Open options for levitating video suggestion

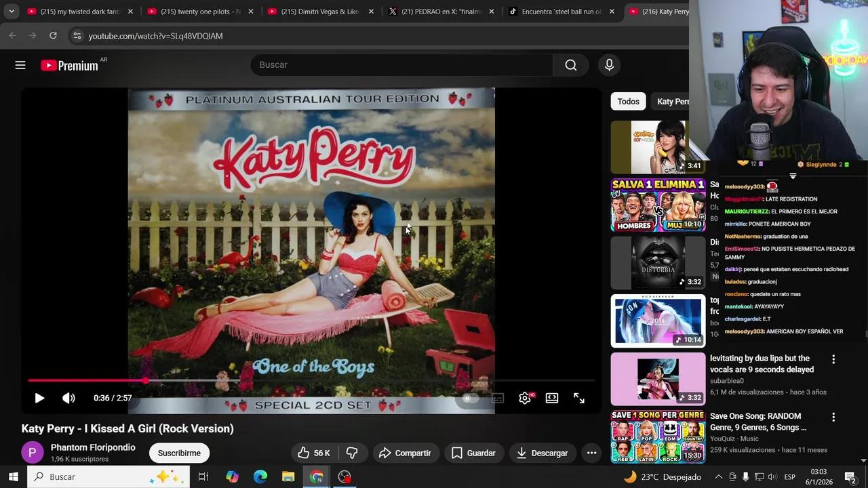click(x=833, y=359)
